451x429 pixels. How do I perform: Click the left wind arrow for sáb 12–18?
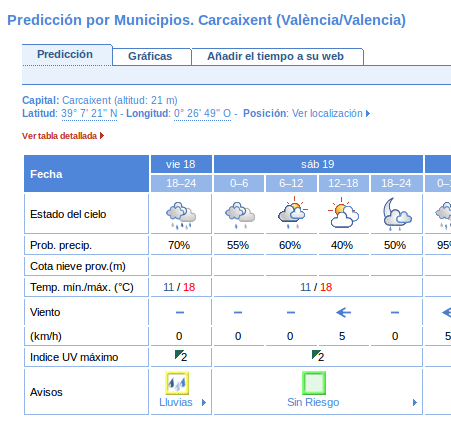343,312
